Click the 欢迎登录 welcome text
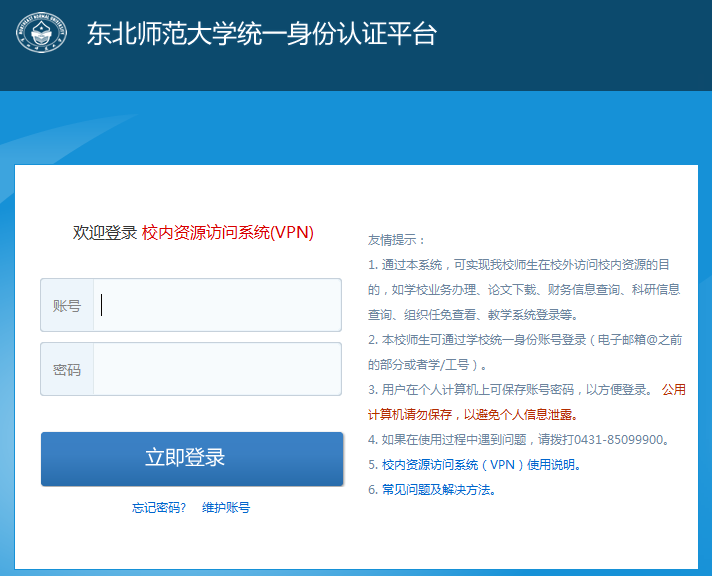712x576 pixels. click(105, 232)
